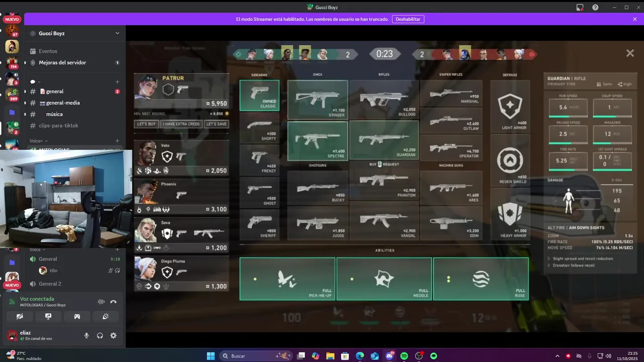The width and height of the screenshot is (644, 362).
Task: Open the server with 114 badge
Action: coord(12,63)
